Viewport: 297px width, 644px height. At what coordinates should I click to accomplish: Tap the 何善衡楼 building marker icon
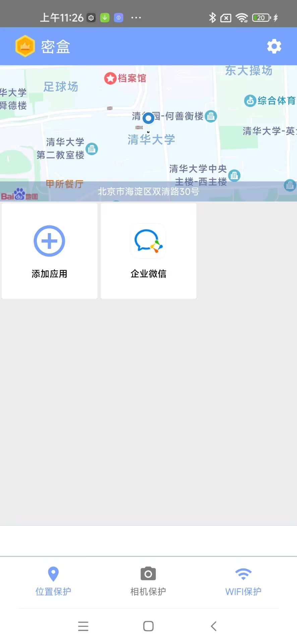point(211,116)
